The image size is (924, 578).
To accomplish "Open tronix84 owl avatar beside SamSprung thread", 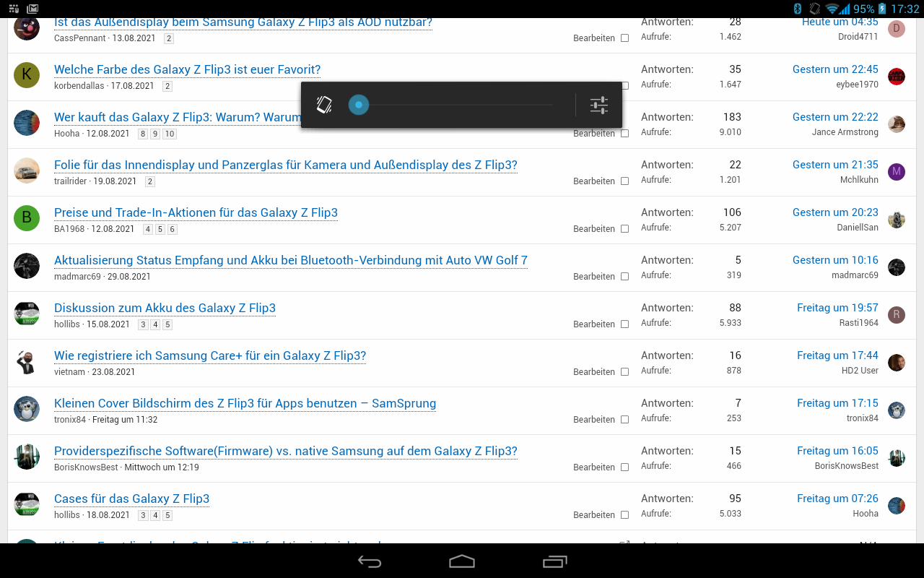I will click(x=27, y=409).
